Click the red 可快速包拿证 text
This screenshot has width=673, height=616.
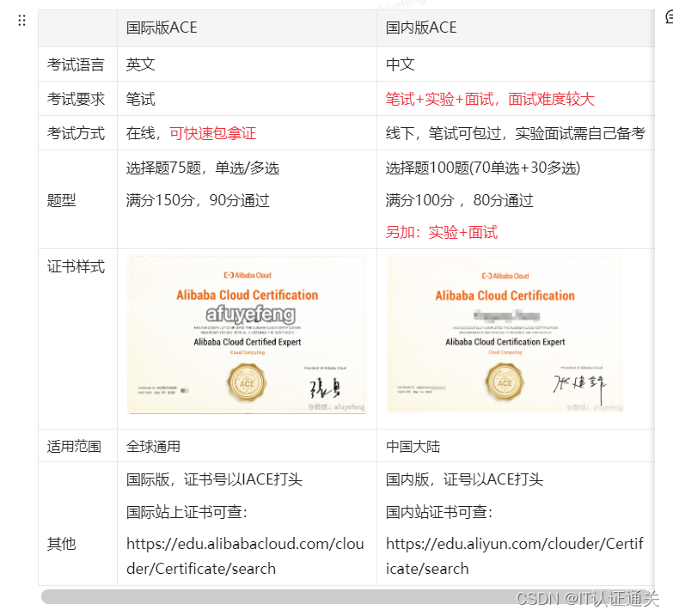(x=212, y=133)
